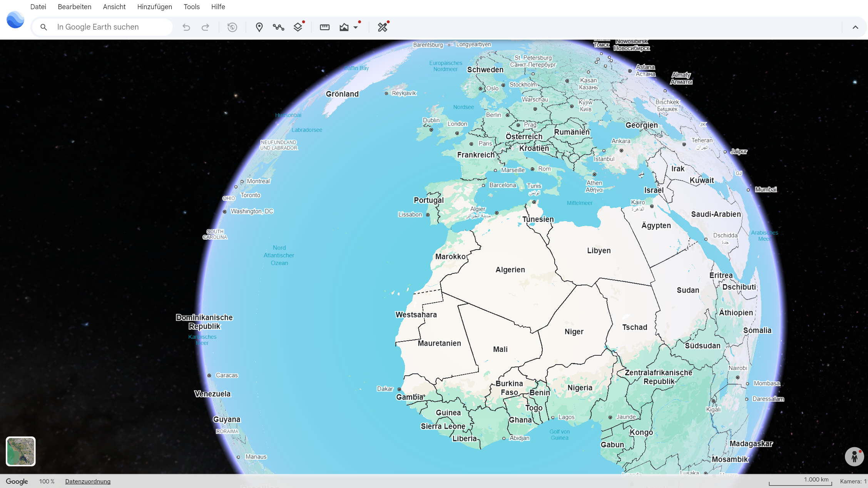868x488 pixels.
Task: Click the 100 % zoom level indicator
Action: pos(47,481)
